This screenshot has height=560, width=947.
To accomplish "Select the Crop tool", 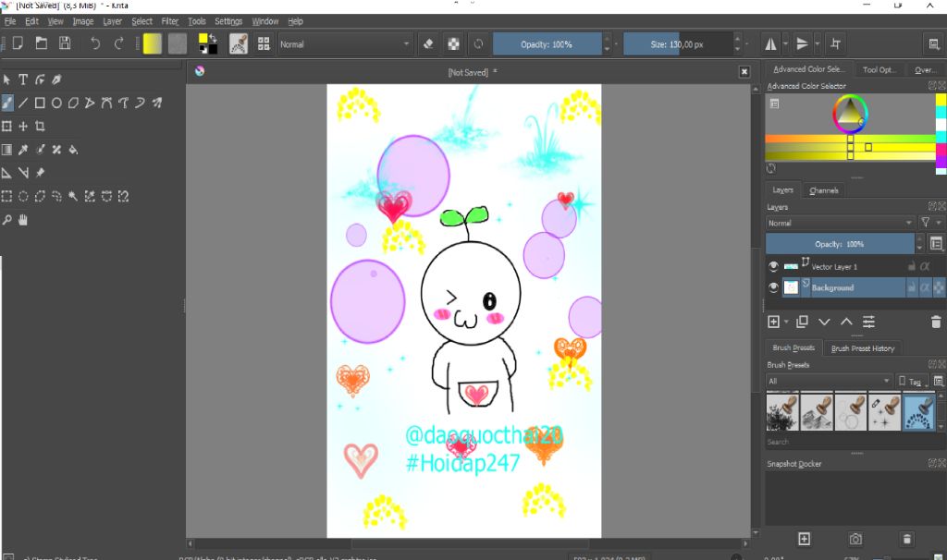I will coord(40,126).
